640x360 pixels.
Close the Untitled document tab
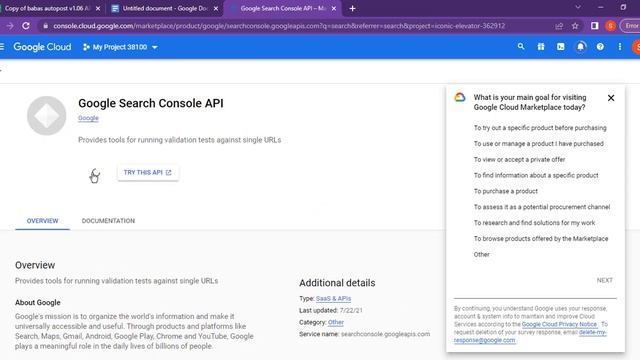[x=216, y=8]
